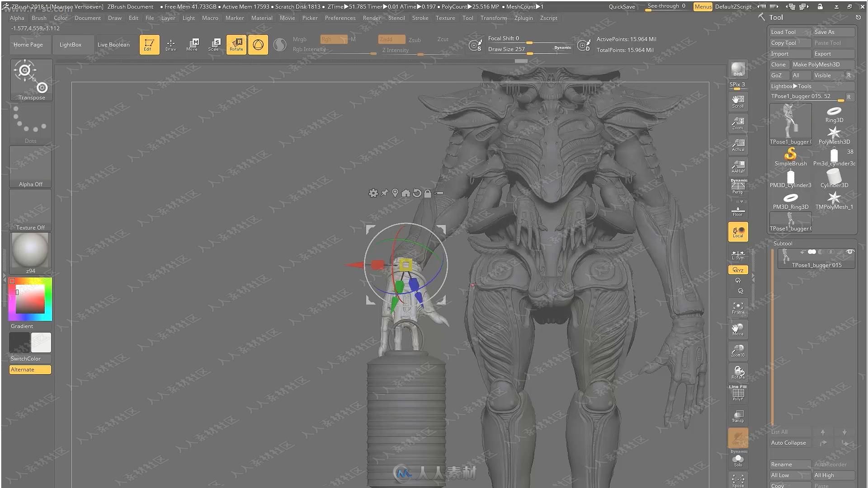Open the Dots stroke selector

(30, 123)
